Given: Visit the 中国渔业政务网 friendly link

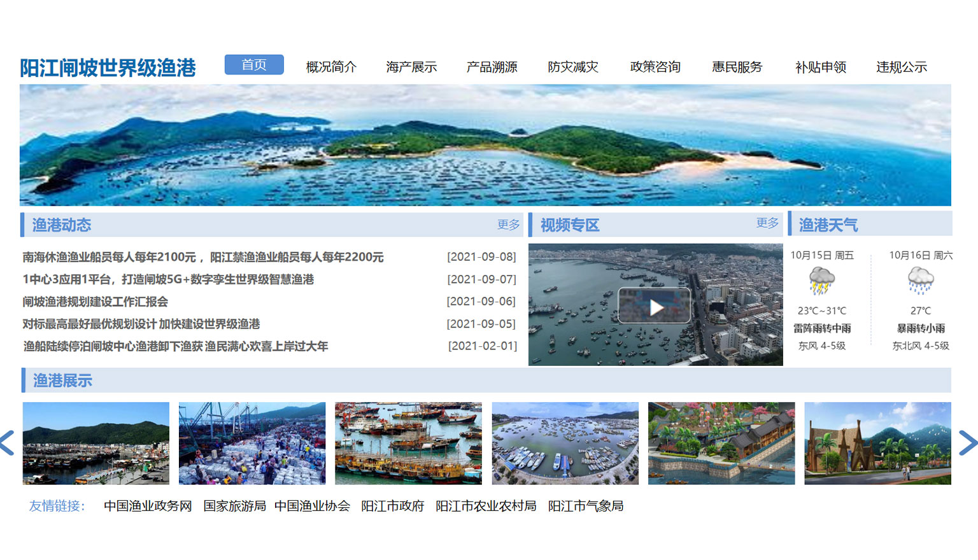Looking at the screenshot, I should click(x=148, y=506).
